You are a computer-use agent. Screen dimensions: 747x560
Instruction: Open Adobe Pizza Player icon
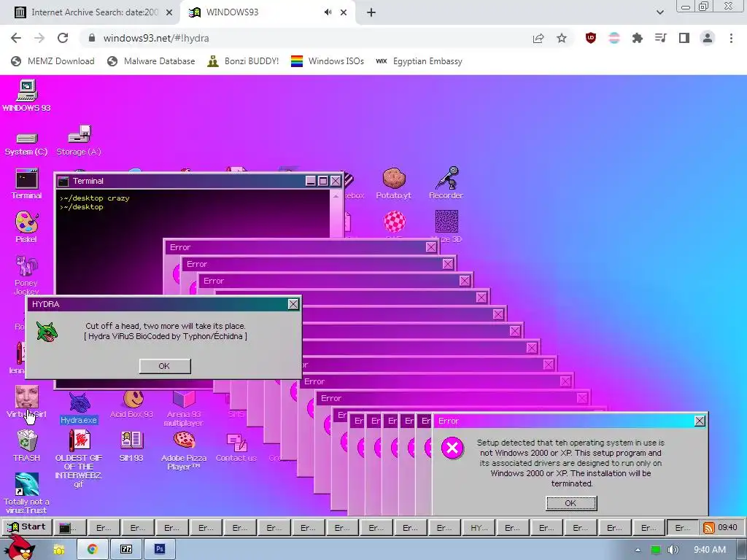point(184,451)
